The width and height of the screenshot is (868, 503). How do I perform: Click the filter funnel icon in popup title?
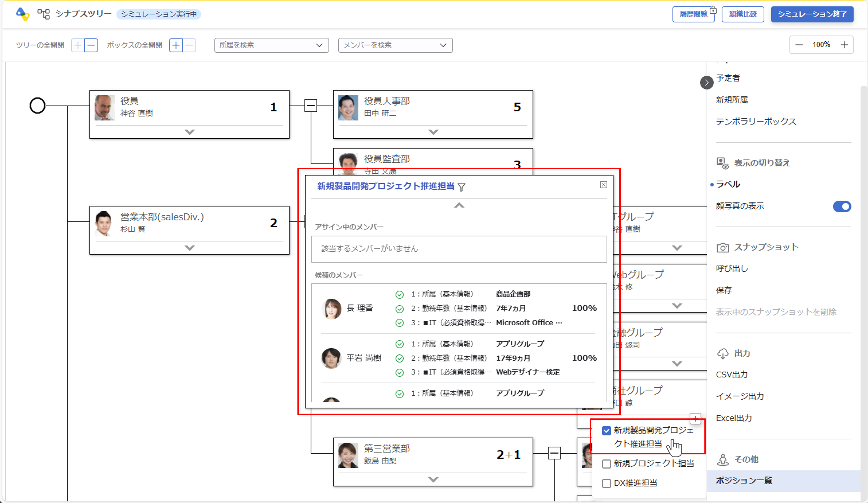[462, 187]
